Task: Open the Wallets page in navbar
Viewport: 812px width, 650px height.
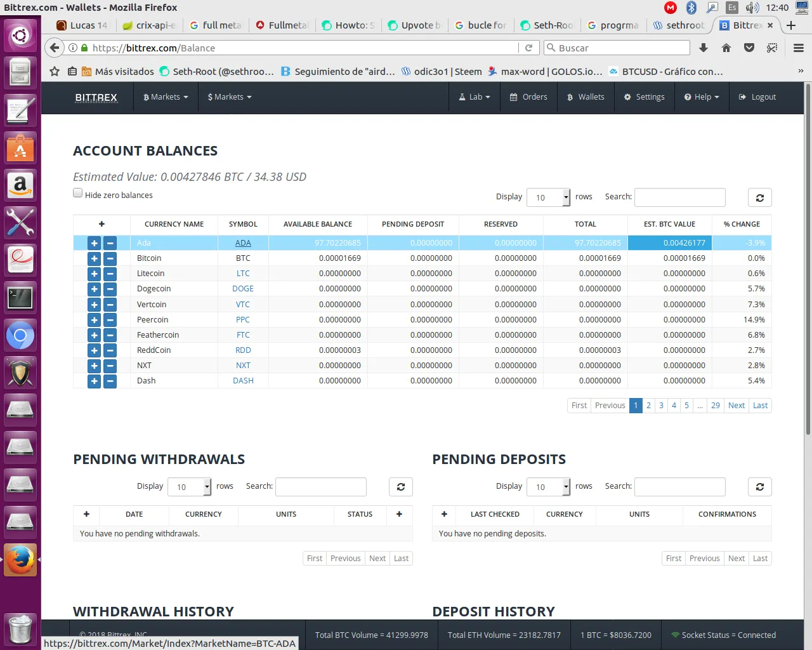Action: pyautogui.click(x=586, y=97)
